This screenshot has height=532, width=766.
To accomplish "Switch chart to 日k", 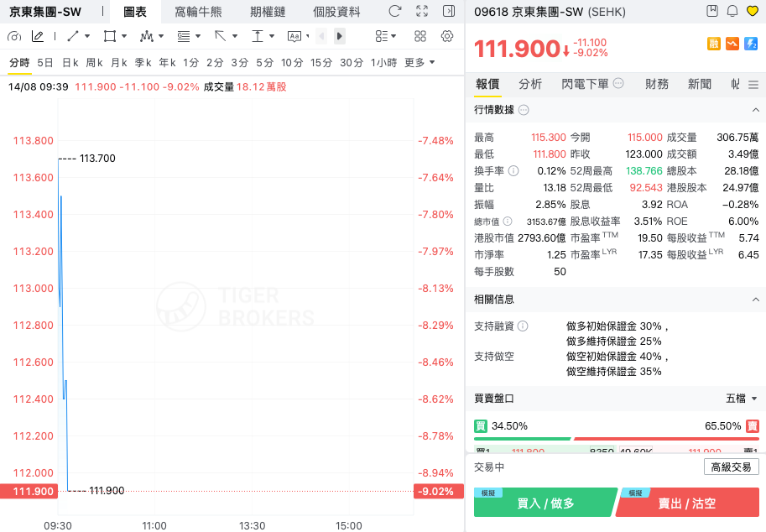I will (70, 63).
